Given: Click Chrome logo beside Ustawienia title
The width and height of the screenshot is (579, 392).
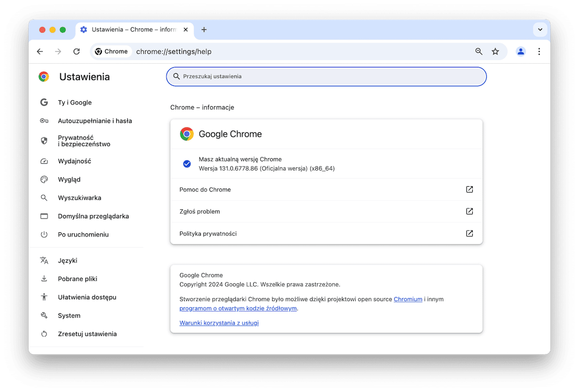Looking at the screenshot, I should pos(44,77).
